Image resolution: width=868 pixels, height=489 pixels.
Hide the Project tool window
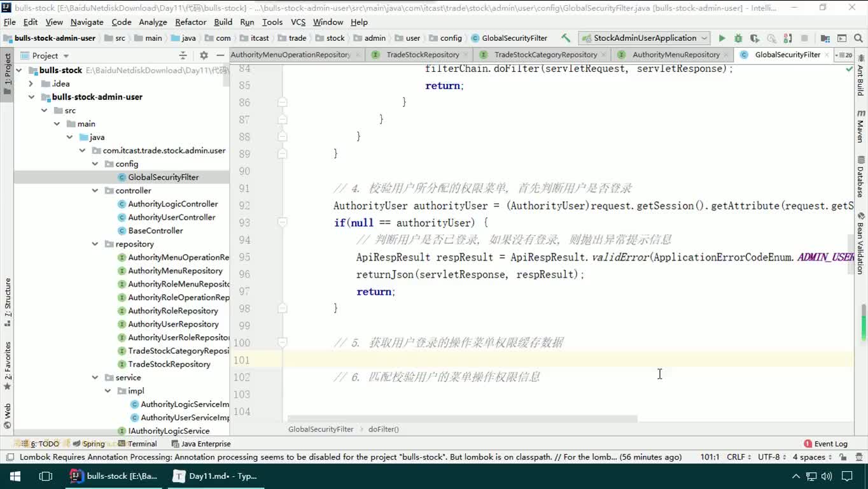[x=220, y=55]
